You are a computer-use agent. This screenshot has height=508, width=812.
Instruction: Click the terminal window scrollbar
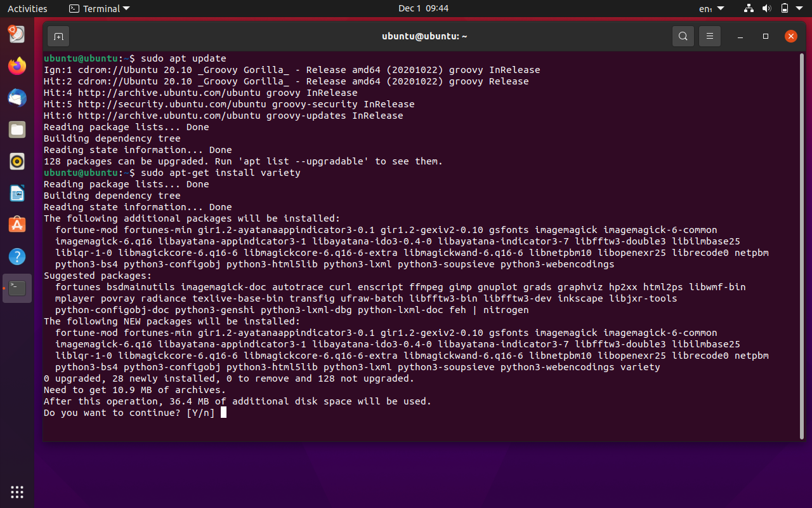pyautogui.click(x=801, y=245)
